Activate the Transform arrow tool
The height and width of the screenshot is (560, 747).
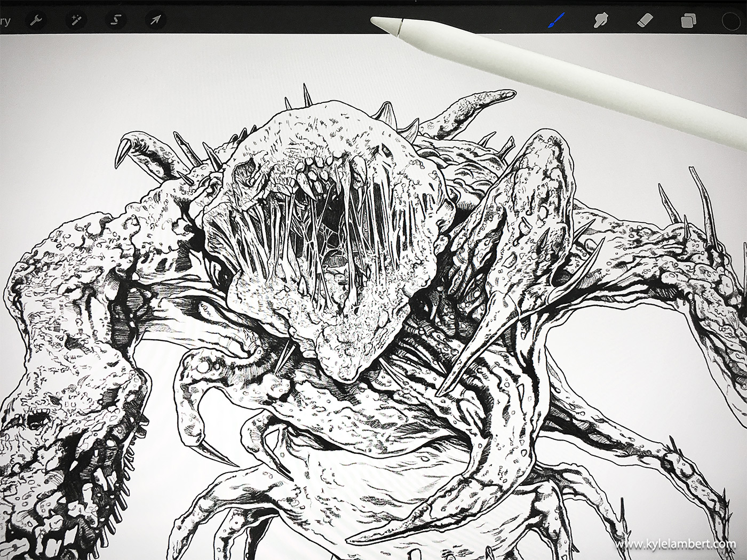tap(155, 21)
